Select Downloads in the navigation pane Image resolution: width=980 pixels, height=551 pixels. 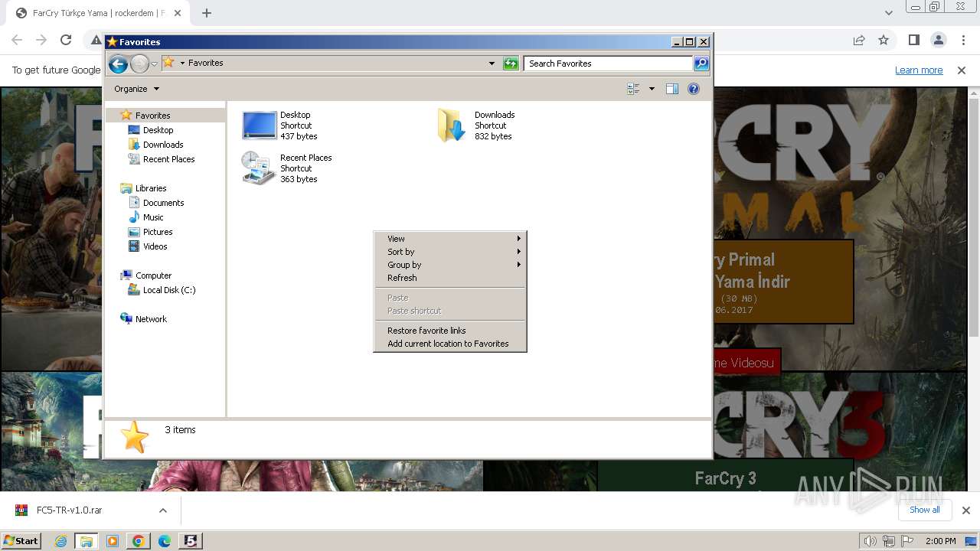(163, 145)
